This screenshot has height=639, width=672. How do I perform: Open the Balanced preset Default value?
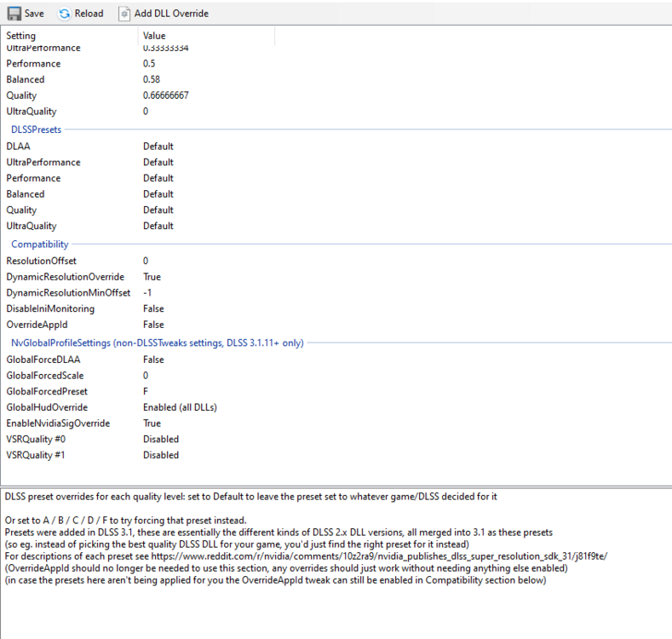[x=158, y=194]
